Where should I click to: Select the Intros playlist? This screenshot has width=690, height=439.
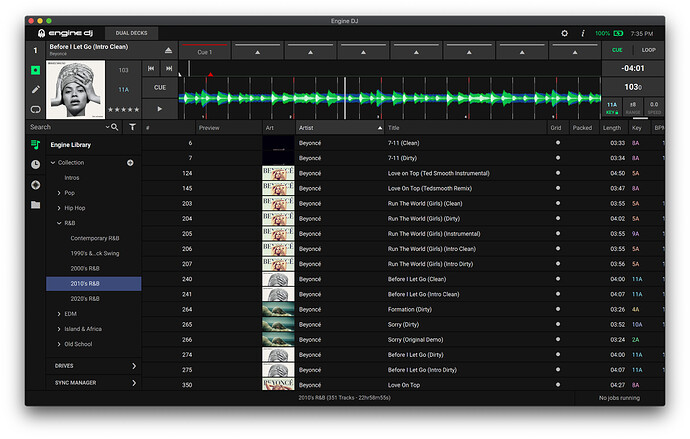tap(72, 178)
